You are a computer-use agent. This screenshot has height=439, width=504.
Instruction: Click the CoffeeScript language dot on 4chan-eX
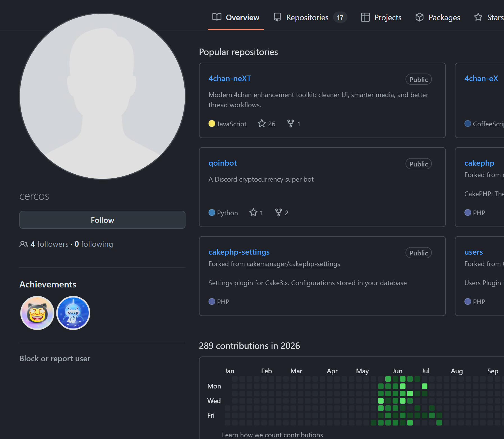[468, 124]
